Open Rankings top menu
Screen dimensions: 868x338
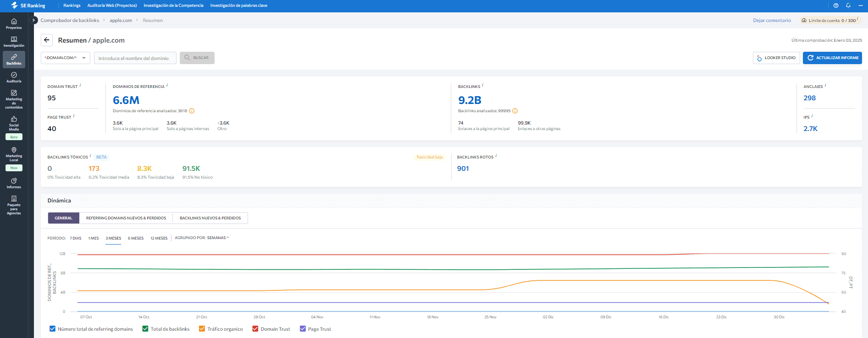tap(72, 5)
